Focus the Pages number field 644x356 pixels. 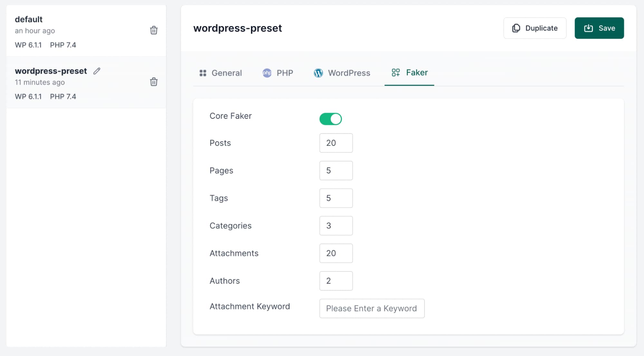coord(336,171)
